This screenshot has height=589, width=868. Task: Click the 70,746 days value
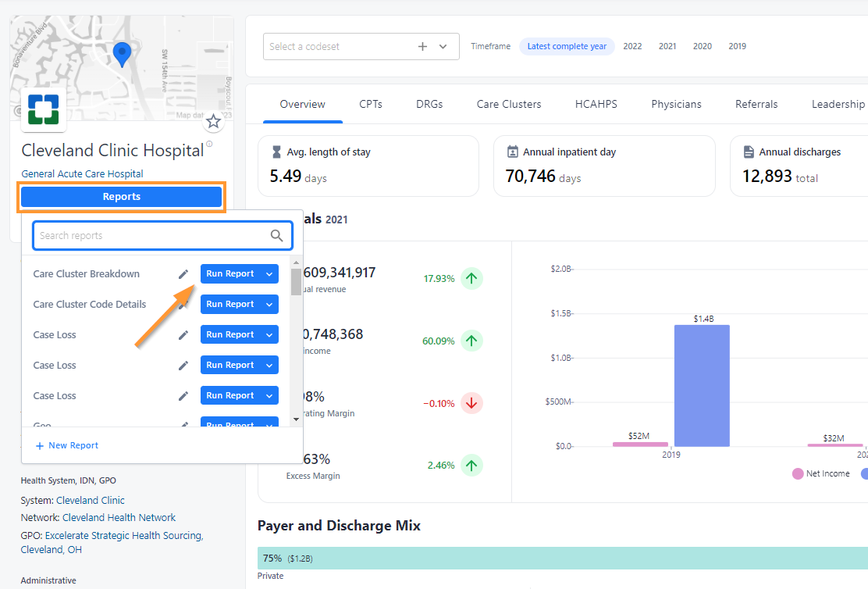pos(543,177)
